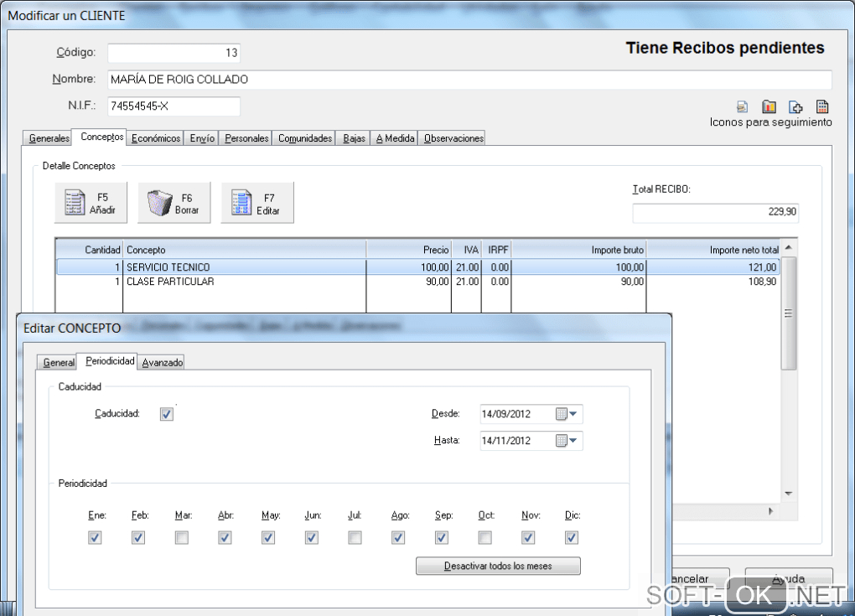Click the N.I.F. input field

pyautogui.click(x=174, y=106)
